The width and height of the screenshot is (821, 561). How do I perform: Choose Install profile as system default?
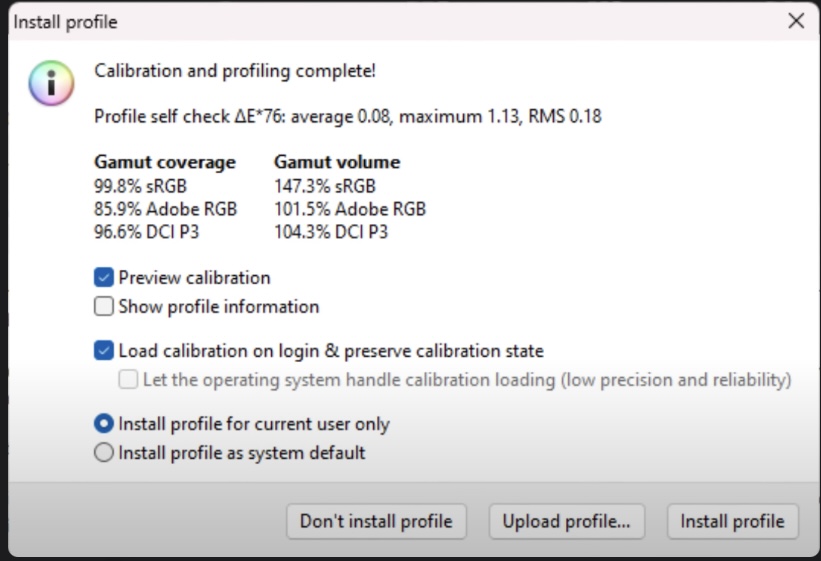pyautogui.click(x=104, y=453)
